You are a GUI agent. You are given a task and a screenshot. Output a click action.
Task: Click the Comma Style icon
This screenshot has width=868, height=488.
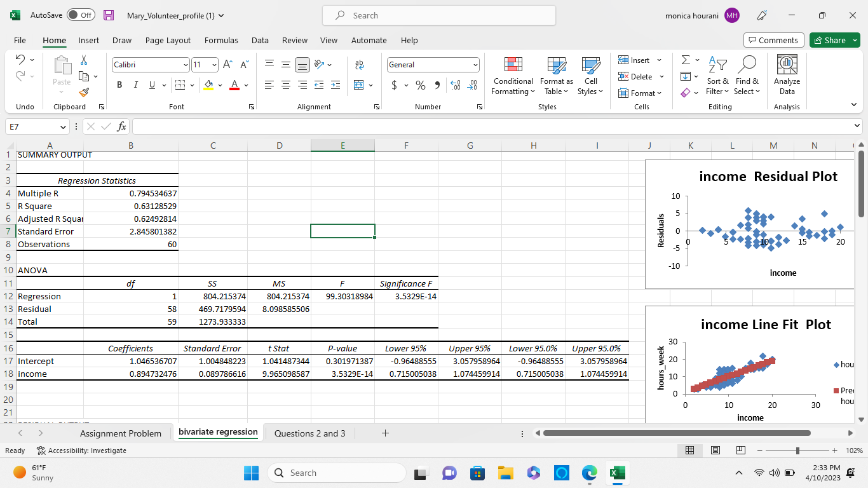(x=437, y=85)
